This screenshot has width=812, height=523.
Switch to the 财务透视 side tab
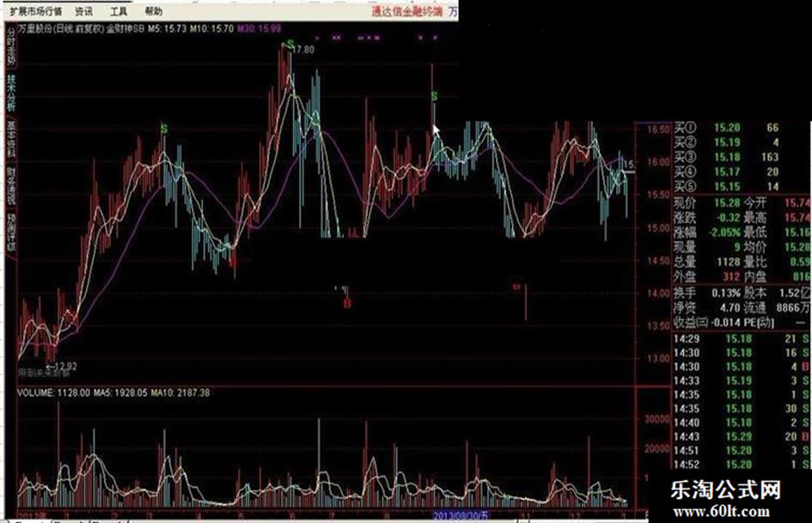(x=11, y=185)
